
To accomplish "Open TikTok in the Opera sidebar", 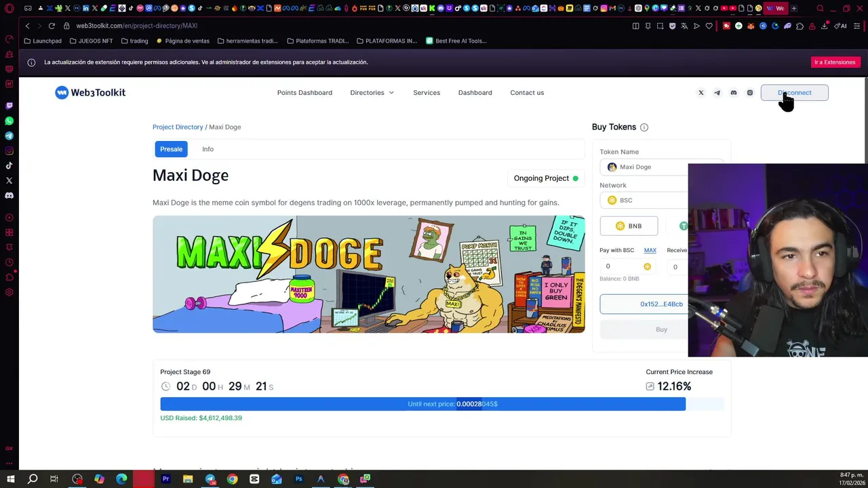I will (x=9, y=165).
